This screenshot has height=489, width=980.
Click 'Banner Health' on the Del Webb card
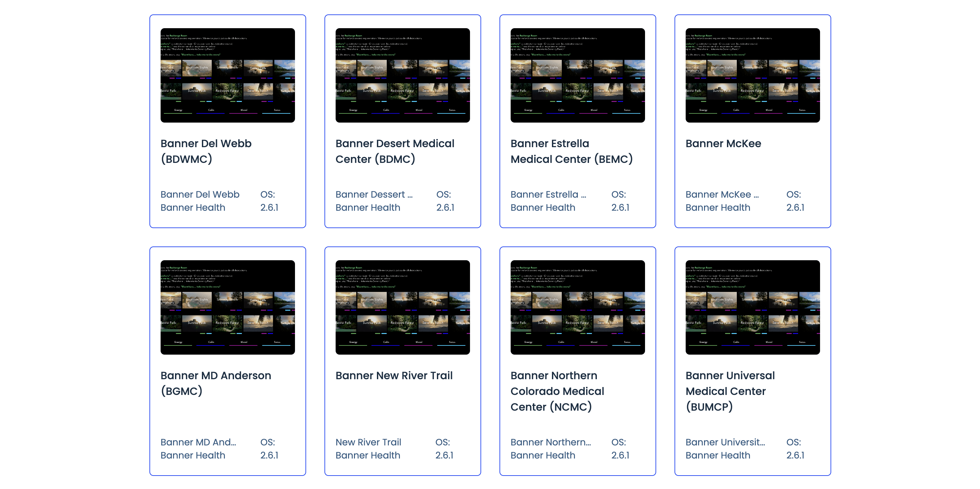[193, 207]
